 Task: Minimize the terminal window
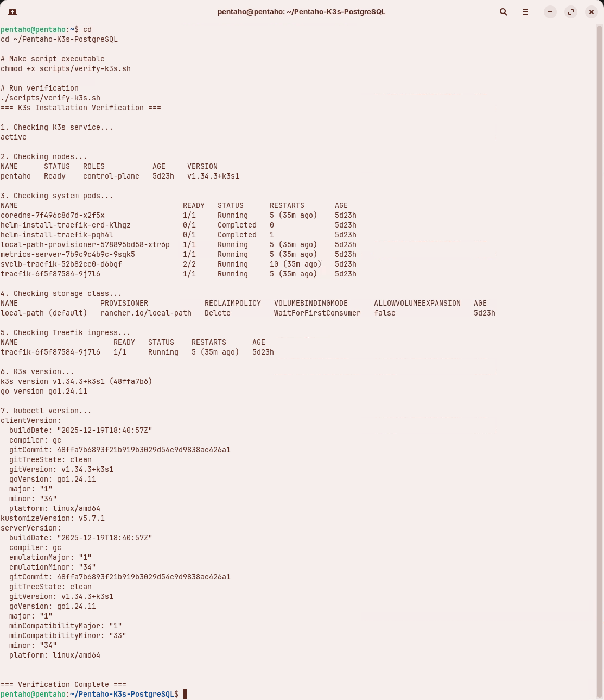[x=550, y=12]
